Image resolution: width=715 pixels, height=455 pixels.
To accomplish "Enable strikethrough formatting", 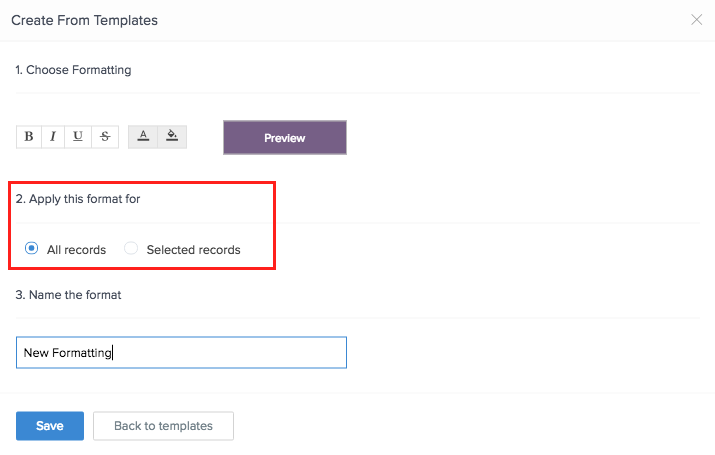I will (105, 137).
